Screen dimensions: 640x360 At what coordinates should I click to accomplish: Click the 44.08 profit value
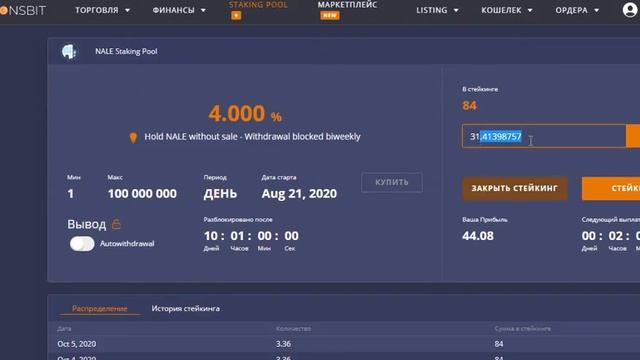478,236
